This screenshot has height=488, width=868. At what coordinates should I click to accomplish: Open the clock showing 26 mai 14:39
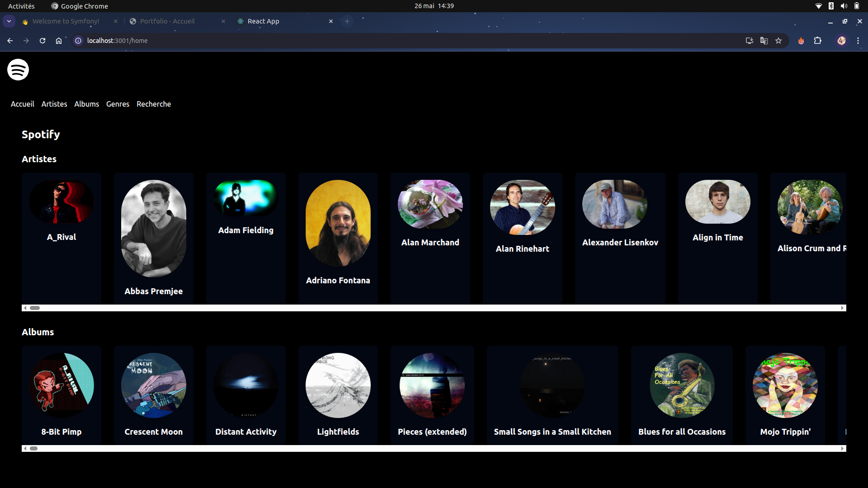tap(434, 6)
